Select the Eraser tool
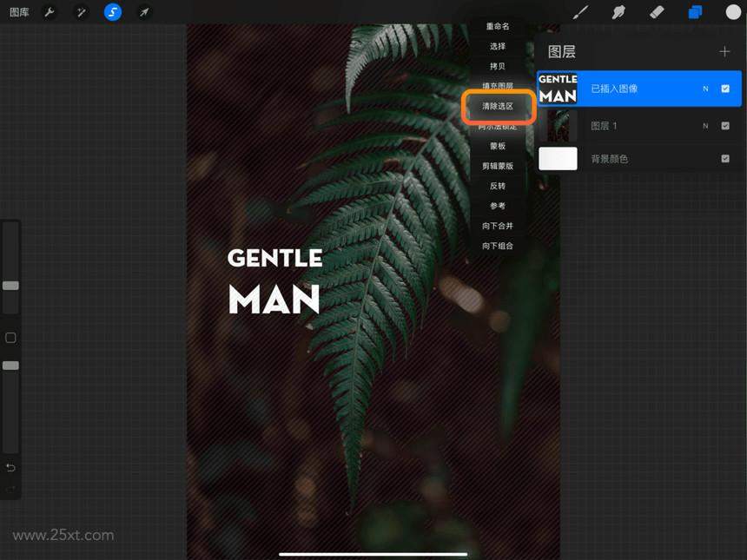 (657, 12)
